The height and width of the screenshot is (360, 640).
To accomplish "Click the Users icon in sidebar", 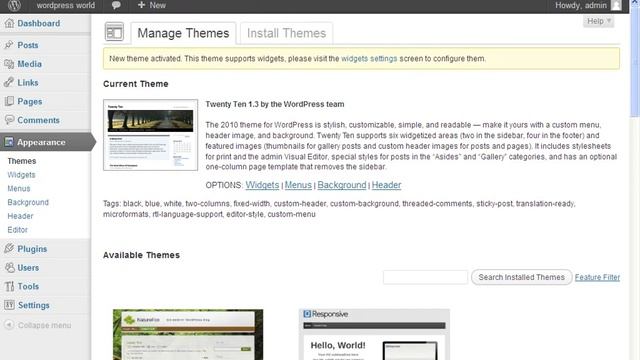I will (9, 267).
